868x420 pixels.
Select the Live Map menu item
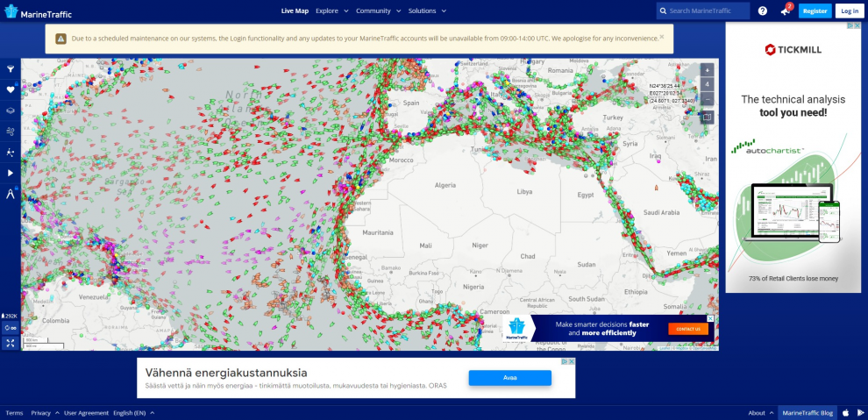[x=295, y=11]
